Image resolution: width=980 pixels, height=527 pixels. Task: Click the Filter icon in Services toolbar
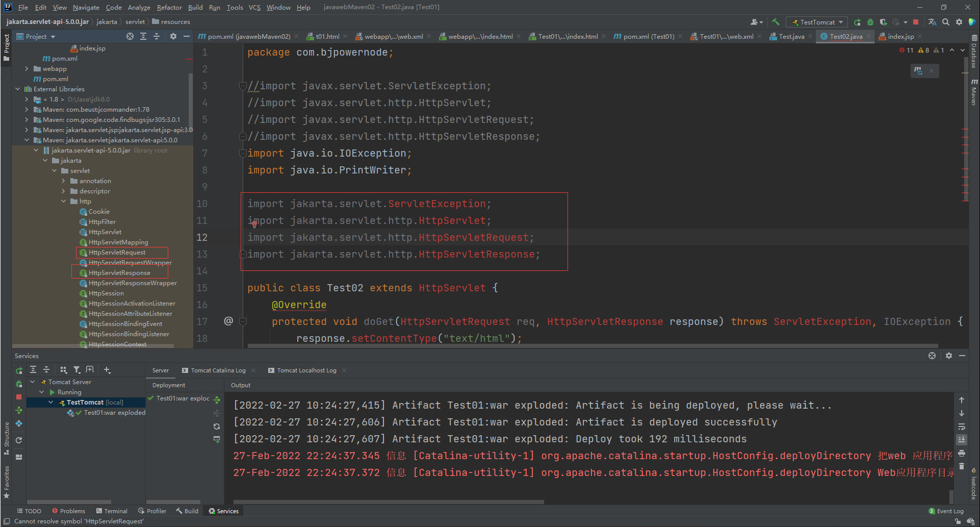(76, 370)
